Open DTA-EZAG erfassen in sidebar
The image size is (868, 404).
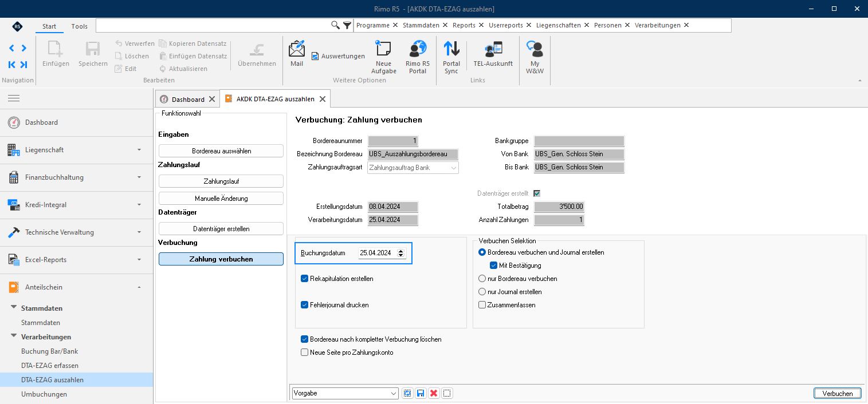click(50, 365)
